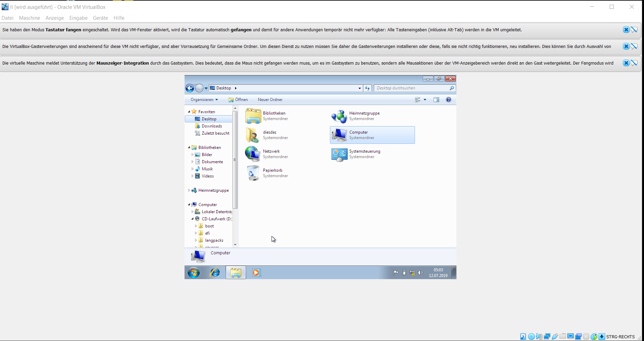Dismiss the Mauszeiger-Integration notification
644x341 pixels.
[x=626, y=63]
